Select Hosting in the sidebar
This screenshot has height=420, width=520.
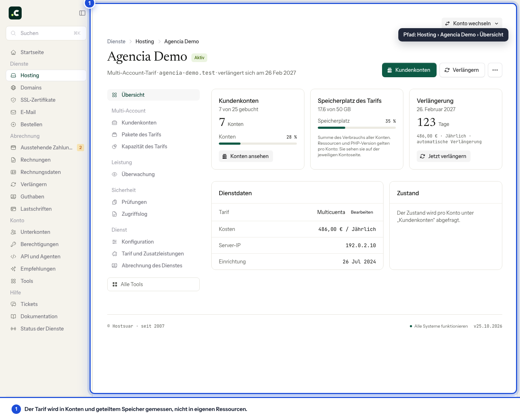pyautogui.click(x=46, y=75)
